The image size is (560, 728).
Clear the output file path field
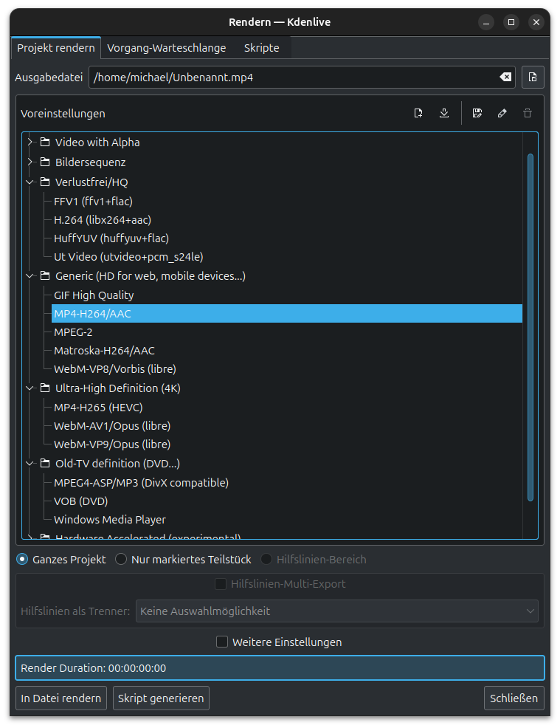click(505, 77)
